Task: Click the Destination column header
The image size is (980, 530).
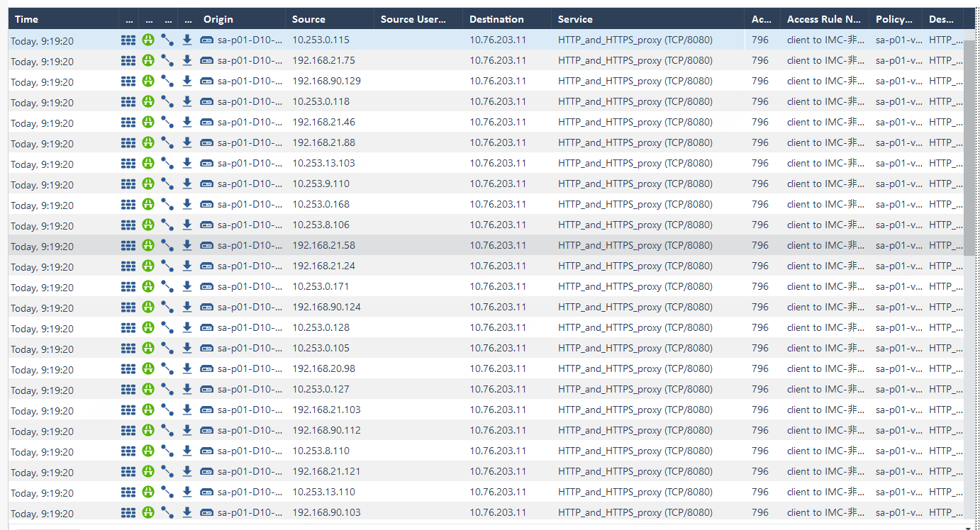Action: [496, 19]
